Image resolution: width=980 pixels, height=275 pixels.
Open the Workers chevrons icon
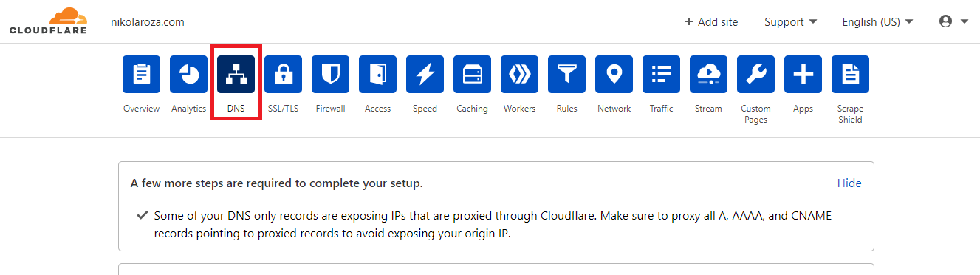click(519, 74)
